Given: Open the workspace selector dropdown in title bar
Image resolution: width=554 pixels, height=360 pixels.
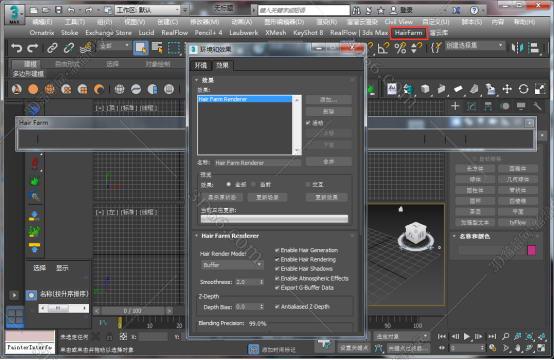Looking at the screenshot, I should click(x=148, y=10).
